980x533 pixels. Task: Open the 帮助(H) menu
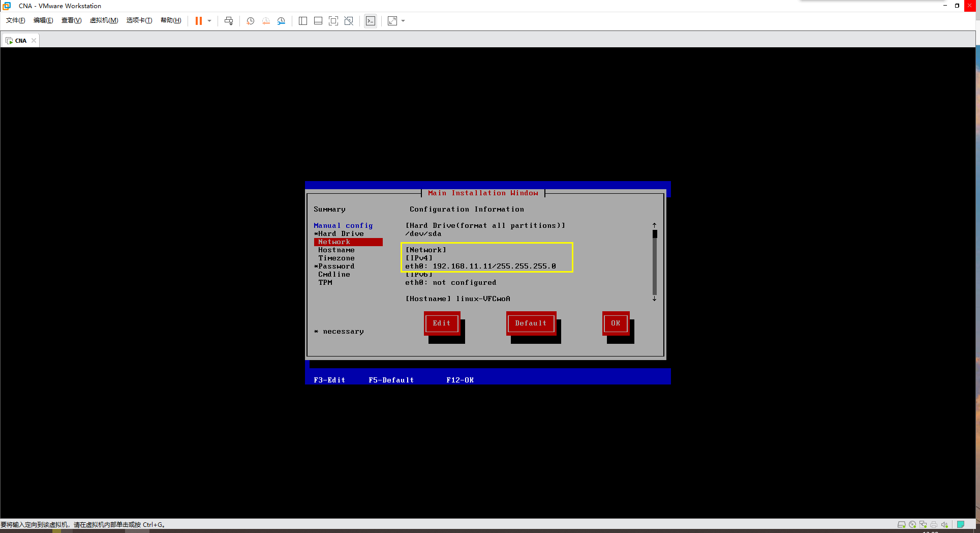[171, 20]
